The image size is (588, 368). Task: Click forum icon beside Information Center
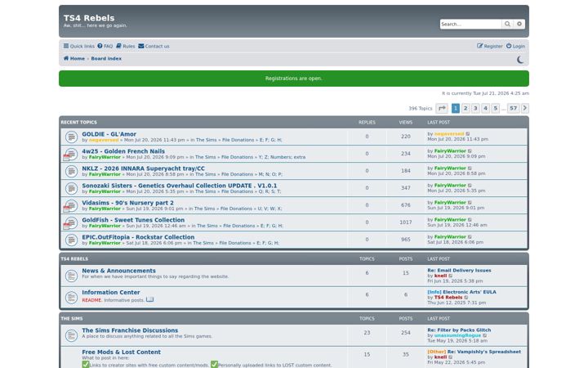71,298
